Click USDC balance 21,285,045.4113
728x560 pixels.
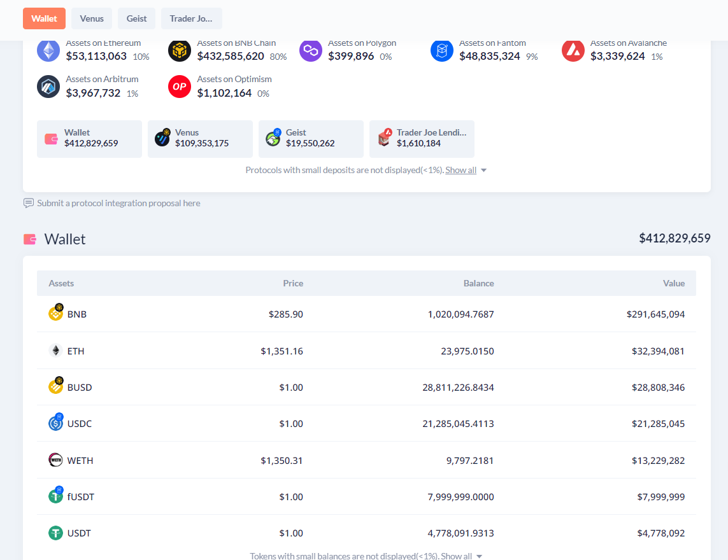click(x=458, y=424)
